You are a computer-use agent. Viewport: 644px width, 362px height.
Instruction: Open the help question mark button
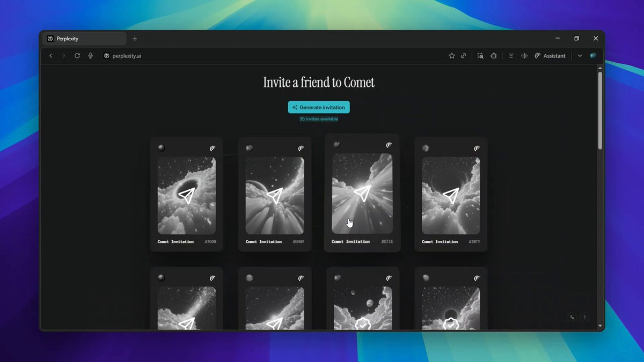click(585, 317)
